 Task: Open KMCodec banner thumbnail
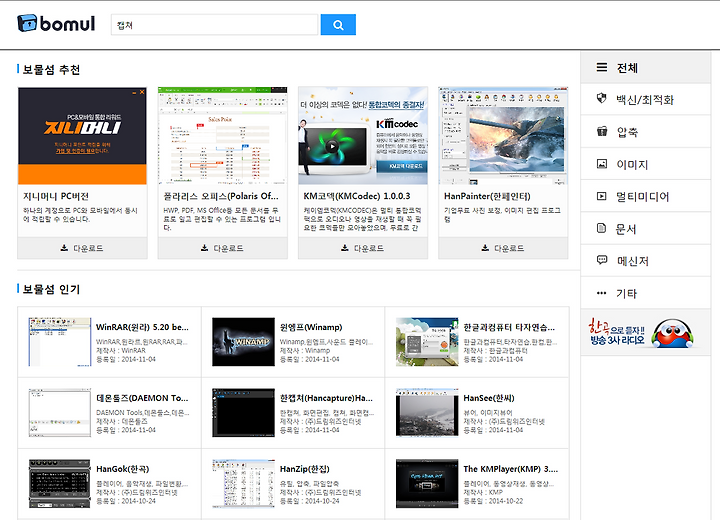363,136
